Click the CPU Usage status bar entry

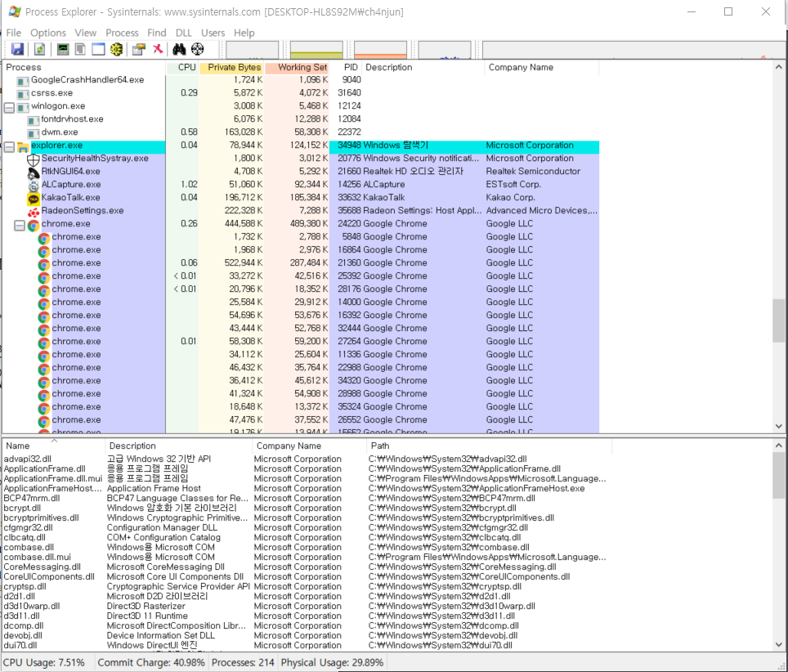[x=43, y=662]
